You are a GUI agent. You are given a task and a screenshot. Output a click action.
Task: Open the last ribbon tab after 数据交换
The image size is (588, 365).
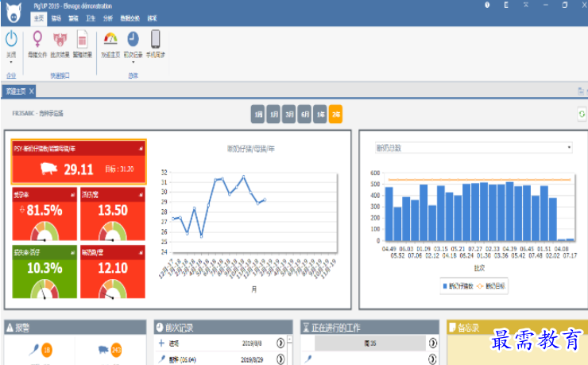152,18
